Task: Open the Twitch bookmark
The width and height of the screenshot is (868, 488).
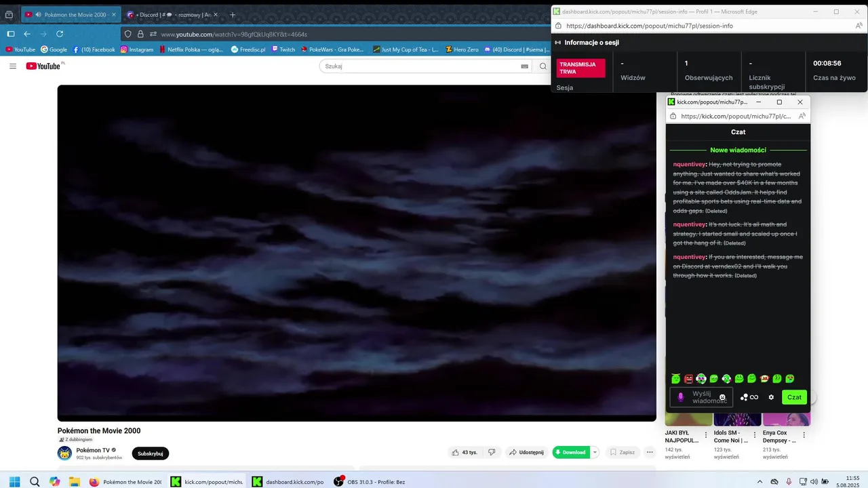Action: [283, 49]
